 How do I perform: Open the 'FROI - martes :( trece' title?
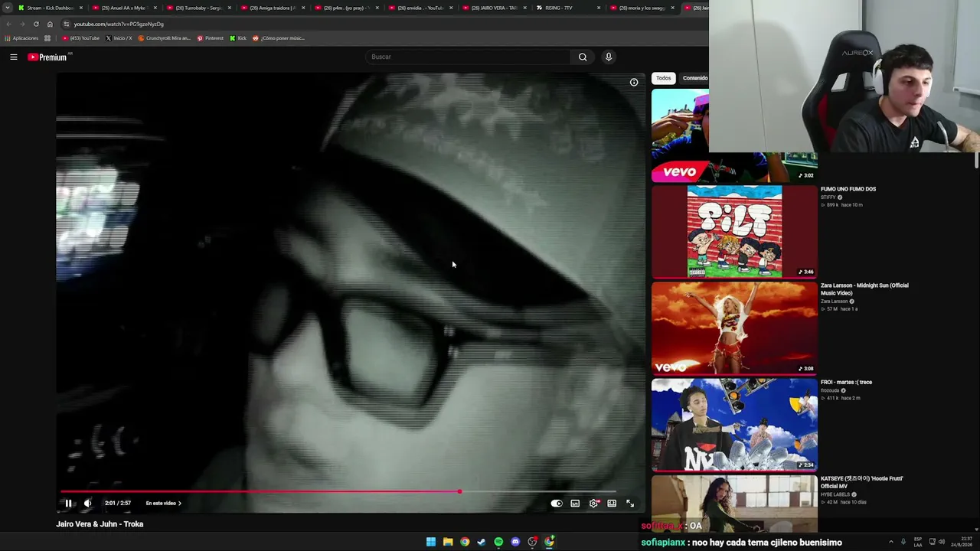point(846,382)
